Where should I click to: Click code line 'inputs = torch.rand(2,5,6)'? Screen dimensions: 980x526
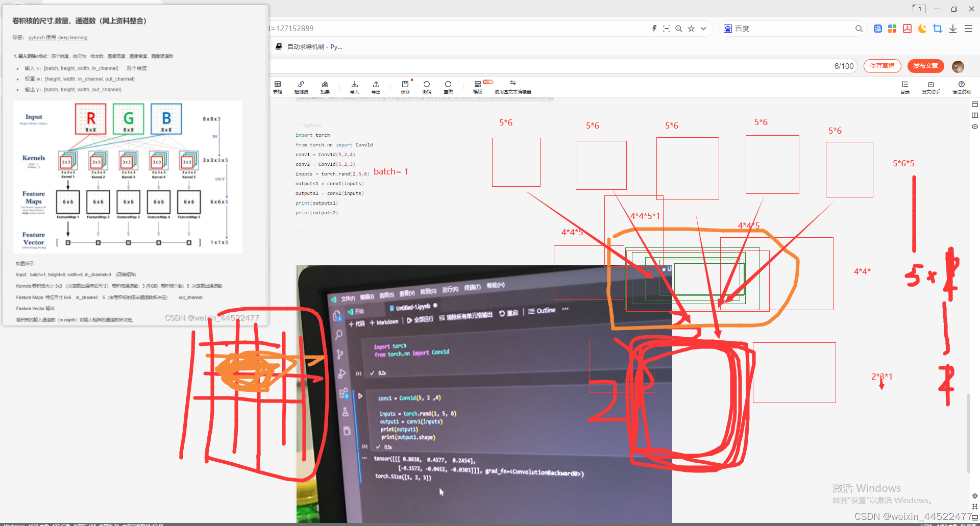(332, 174)
